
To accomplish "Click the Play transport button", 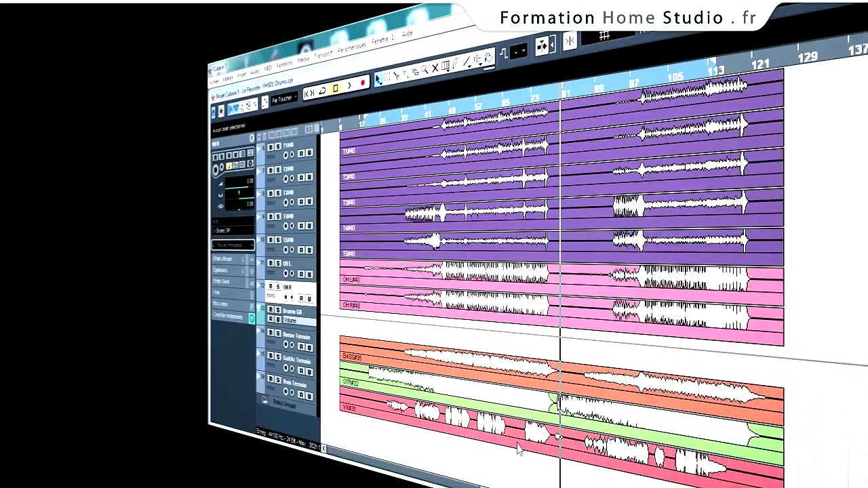I will (x=349, y=86).
